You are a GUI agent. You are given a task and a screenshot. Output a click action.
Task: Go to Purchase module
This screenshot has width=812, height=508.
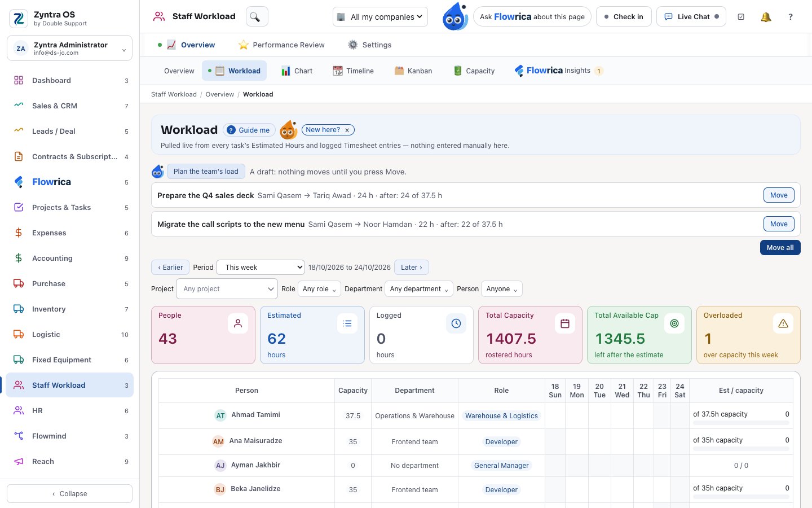point(70,284)
